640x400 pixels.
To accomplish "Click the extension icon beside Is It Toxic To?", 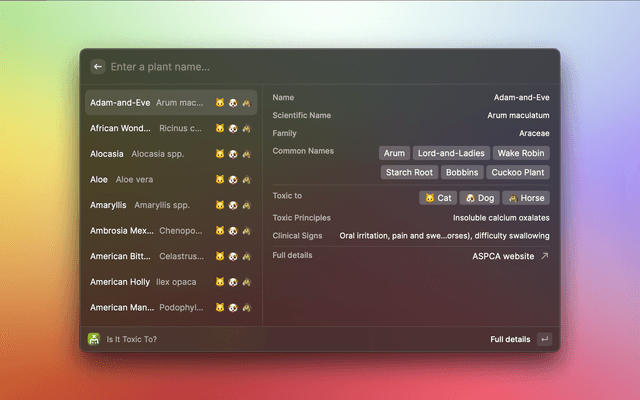I will coord(94,339).
